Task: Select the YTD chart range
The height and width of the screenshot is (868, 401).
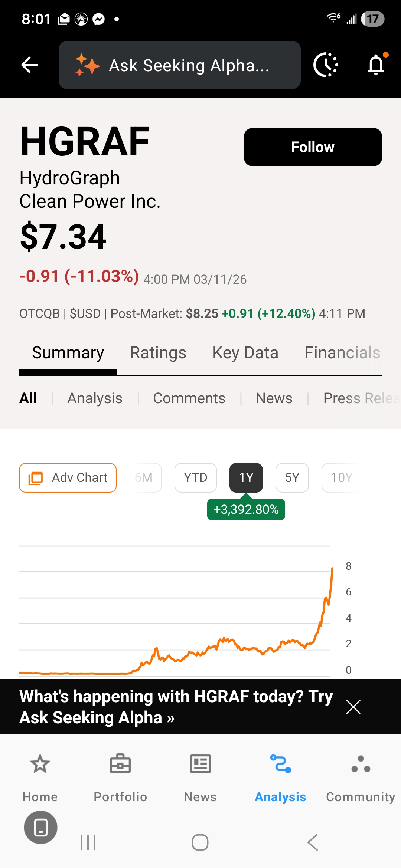Action: coord(196,477)
